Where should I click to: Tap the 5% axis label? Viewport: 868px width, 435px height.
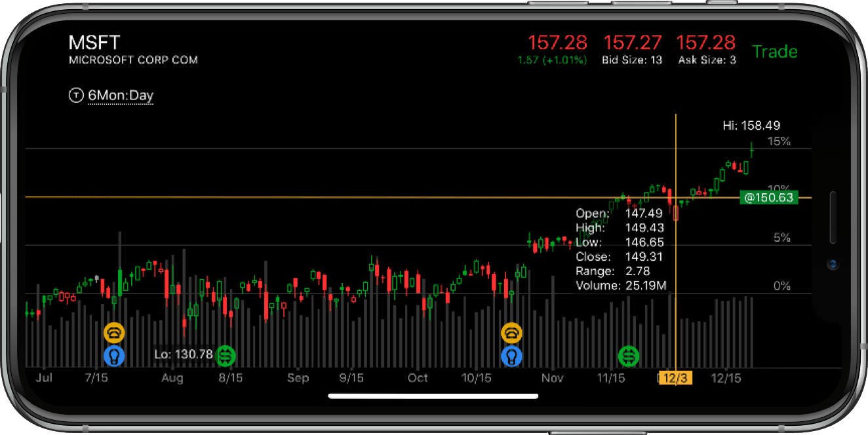782,238
